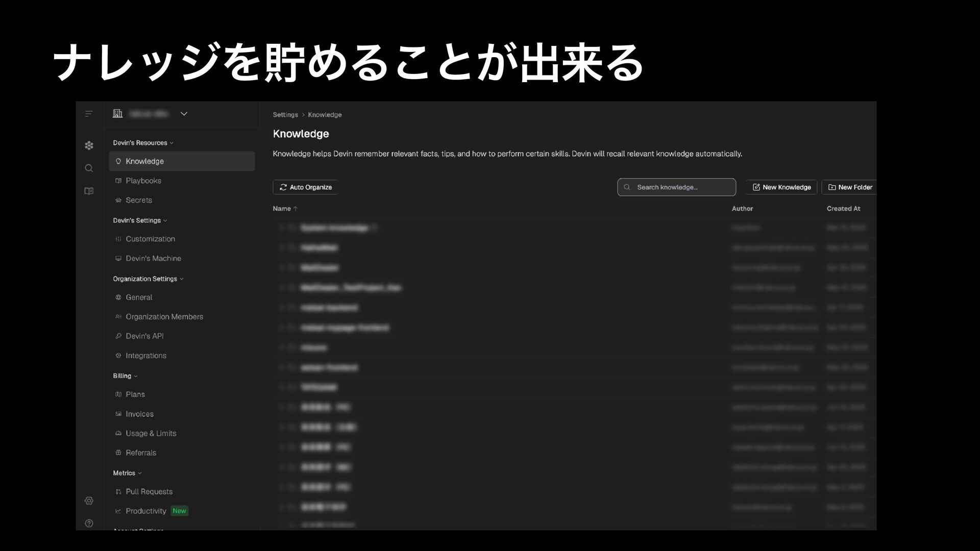Collapse the Organization Settings section
Viewport: 980px width, 551px height.
pyautogui.click(x=148, y=279)
